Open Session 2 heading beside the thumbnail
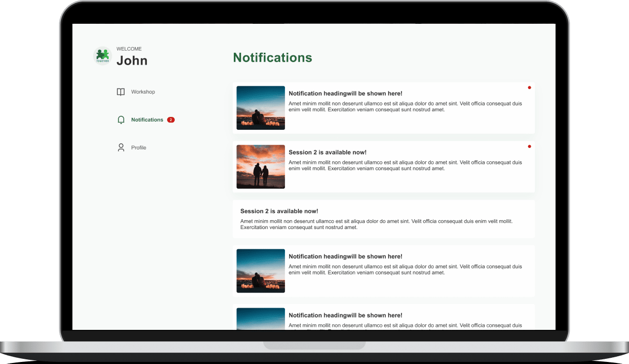 coord(327,153)
